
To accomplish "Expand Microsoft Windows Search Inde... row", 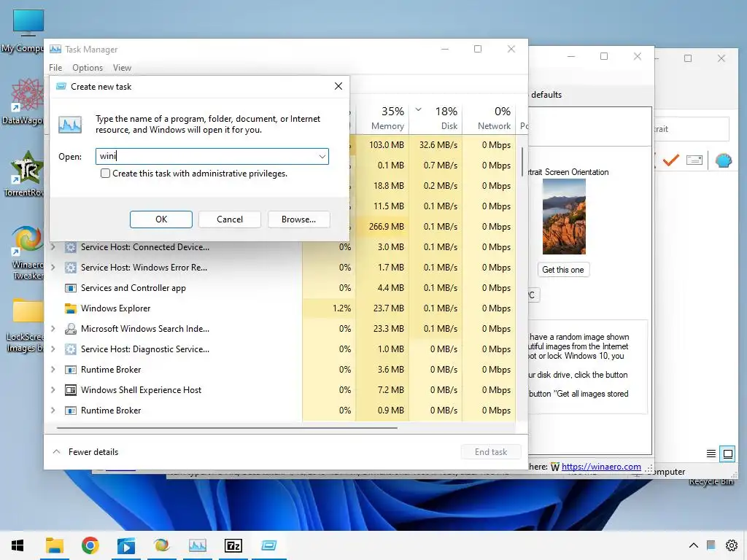I will pyautogui.click(x=53, y=329).
